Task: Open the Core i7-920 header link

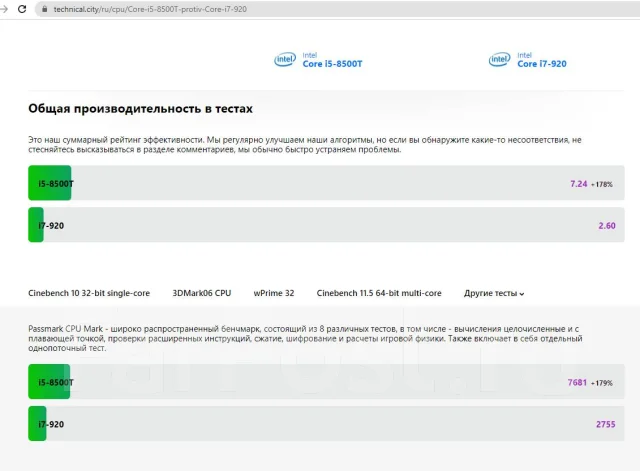Action: (x=542, y=64)
